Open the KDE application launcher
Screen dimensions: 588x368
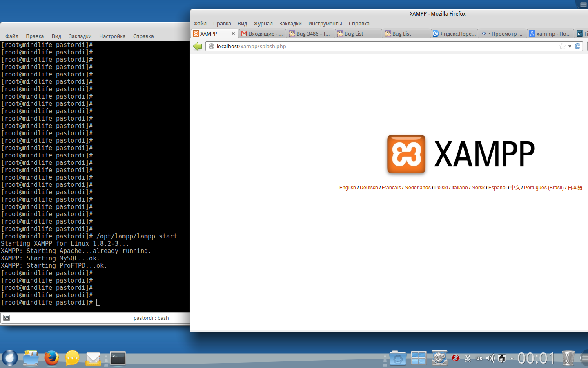[9, 358]
